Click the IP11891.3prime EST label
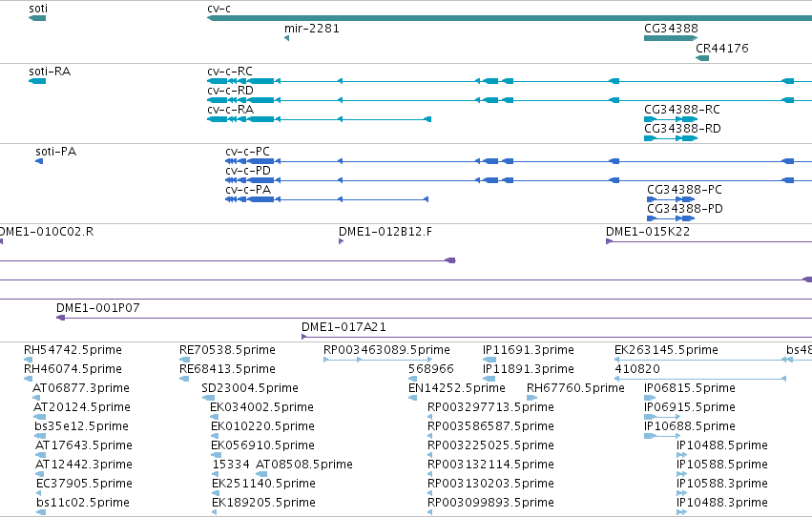Screen dimensions: 812x517 coord(529,369)
